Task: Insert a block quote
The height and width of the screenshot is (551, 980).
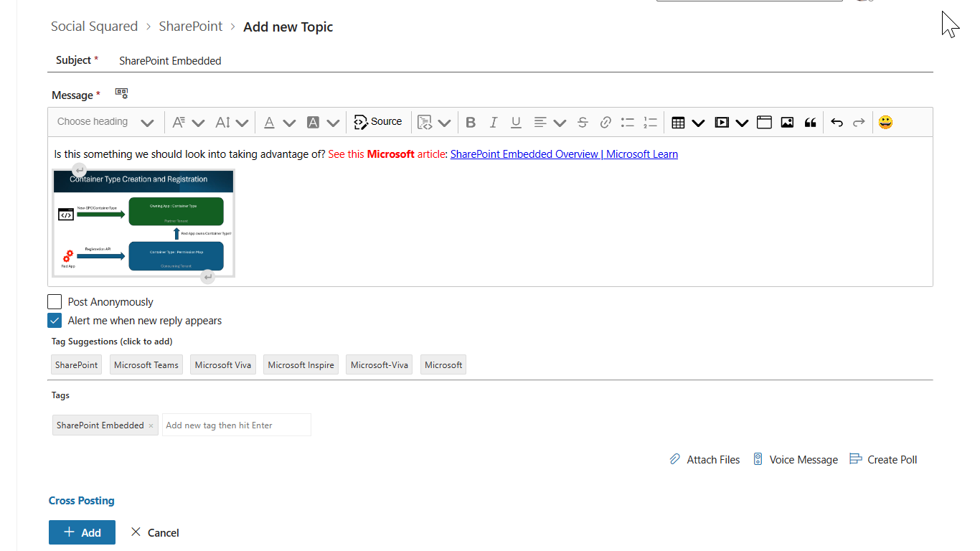Action: coord(810,123)
